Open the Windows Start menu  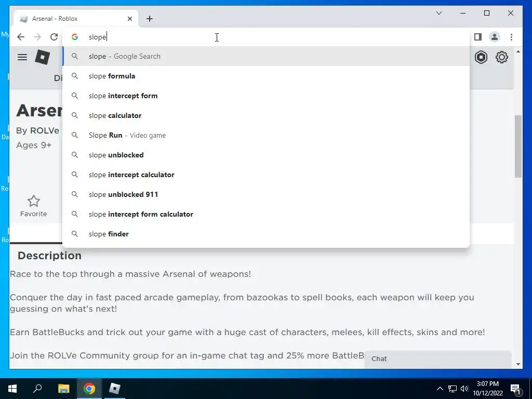pyautogui.click(x=12, y=389)
